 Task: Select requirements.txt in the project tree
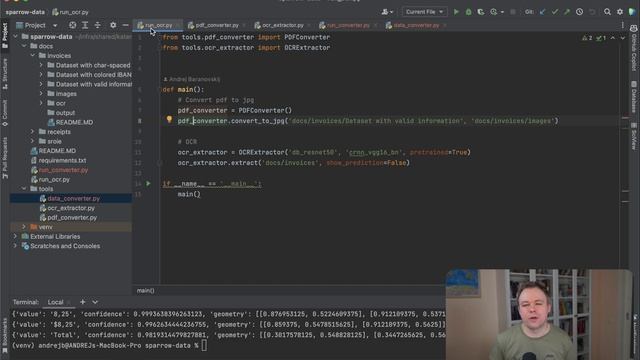pos(62,160)
